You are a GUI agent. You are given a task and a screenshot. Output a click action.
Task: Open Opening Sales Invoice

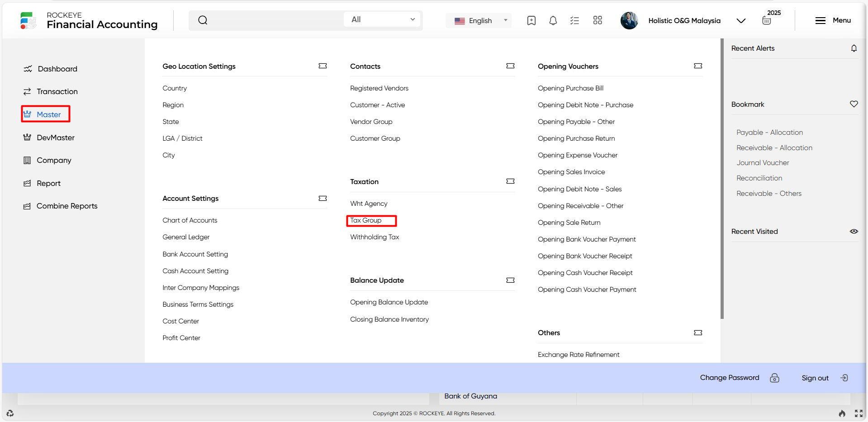point(571,172)
